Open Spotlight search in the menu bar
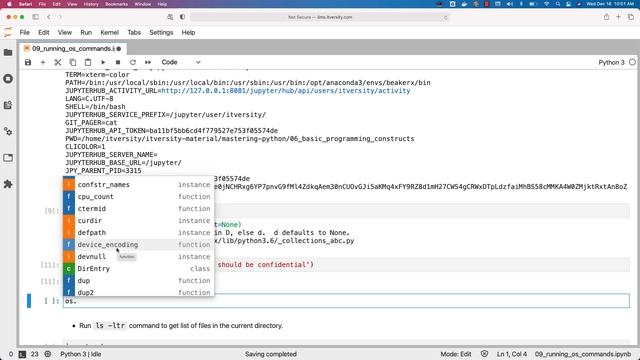The image size is (640, 360). coord(558,4)
